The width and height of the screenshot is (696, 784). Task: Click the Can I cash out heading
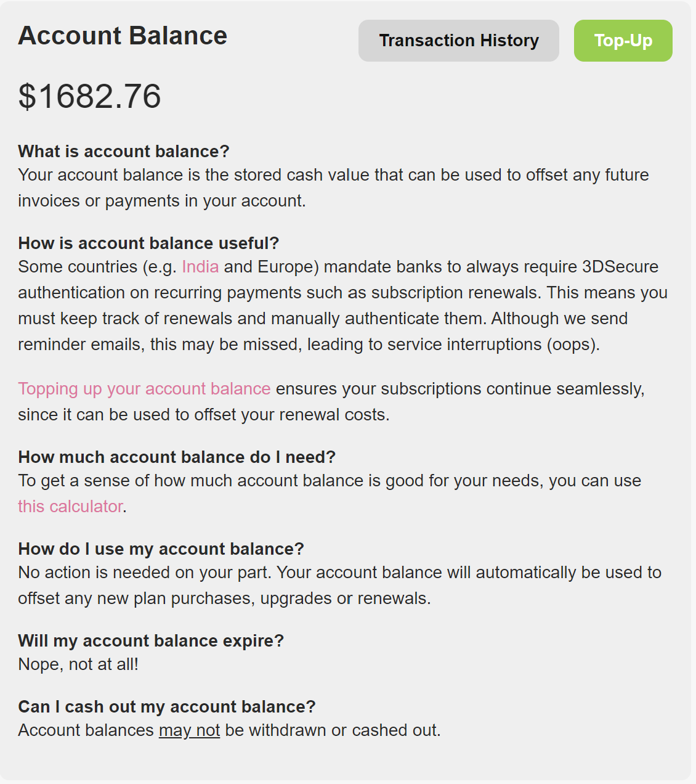(167, 707)
